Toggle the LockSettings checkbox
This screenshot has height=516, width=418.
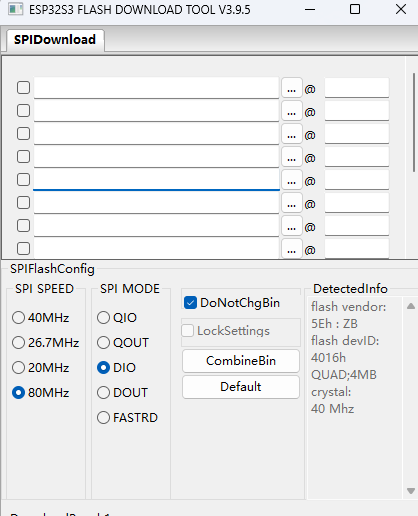(188, 331)
